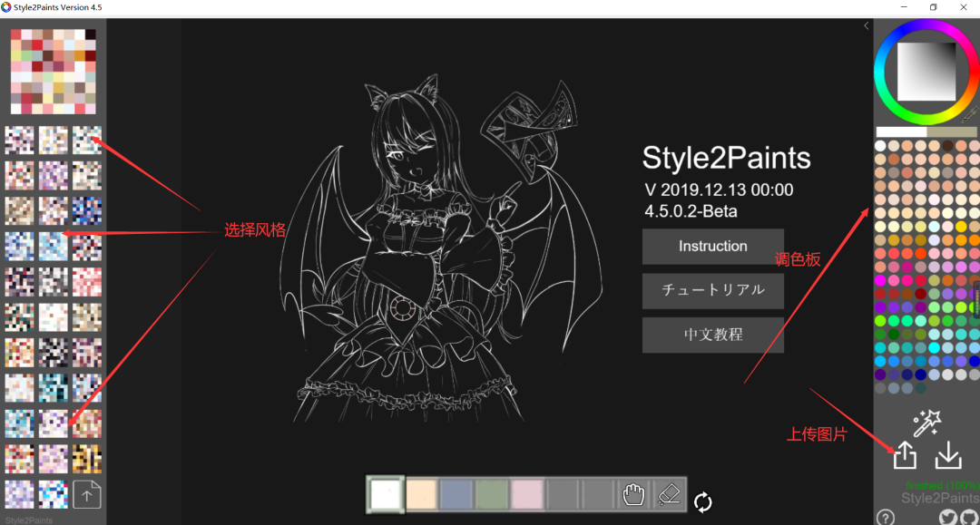
Task: Select the white swatch in bottom bar
Action: [385, 495]
